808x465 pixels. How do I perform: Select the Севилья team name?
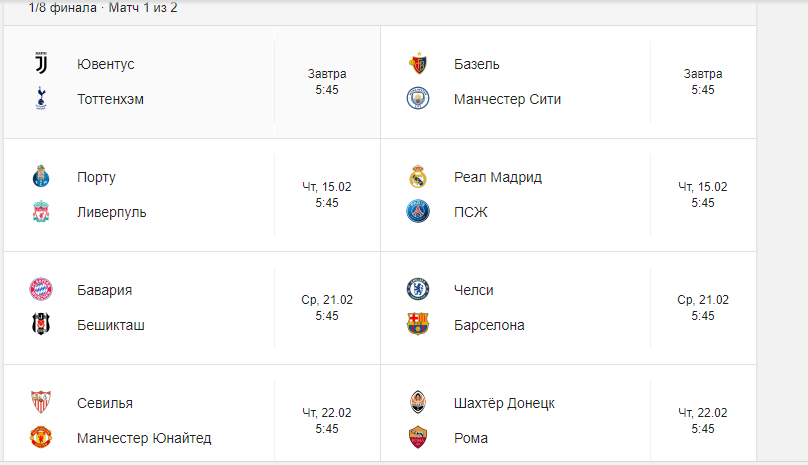coord(105,403)
